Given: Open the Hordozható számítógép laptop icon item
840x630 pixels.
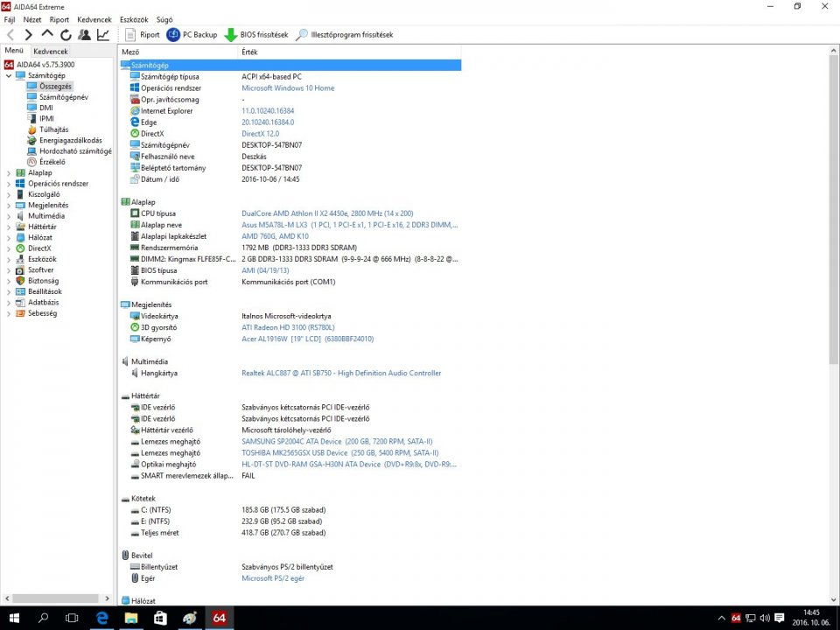Looking at the screenshot, I should pos(32,151).
